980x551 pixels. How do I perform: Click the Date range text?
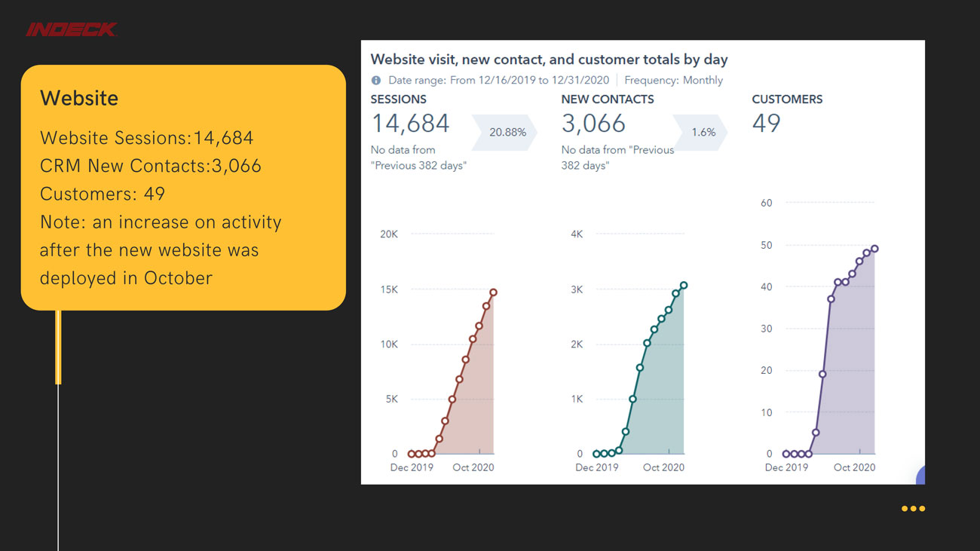pyautogui.click(x=500, y=80)
